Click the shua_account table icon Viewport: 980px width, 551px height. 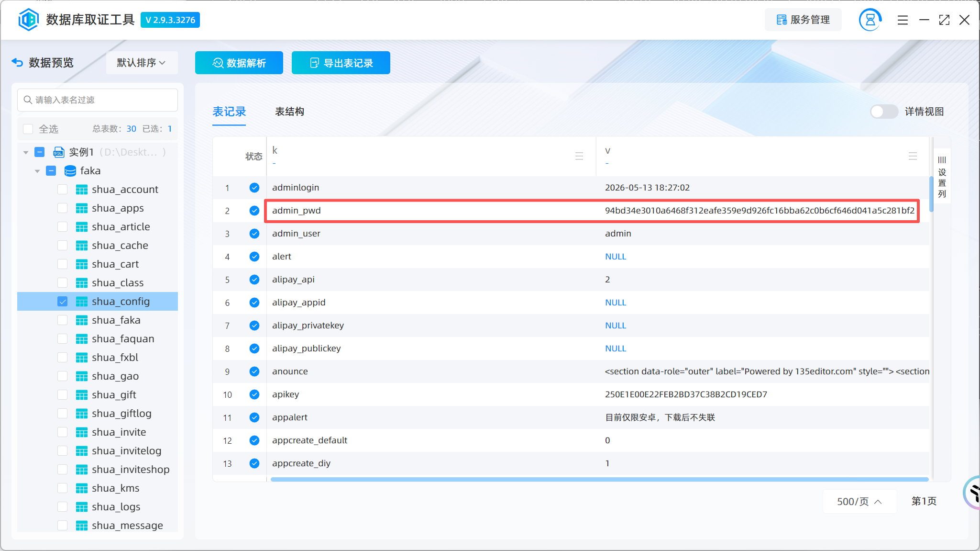click(82, 190)
